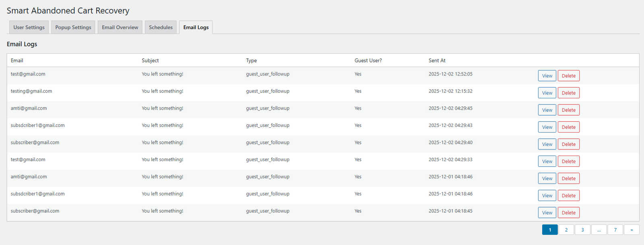Delete the amti@gmail.com log from 2025-12-01
Image resolution: width=644 pixels, height=245 pixels.
coord(568,179)
